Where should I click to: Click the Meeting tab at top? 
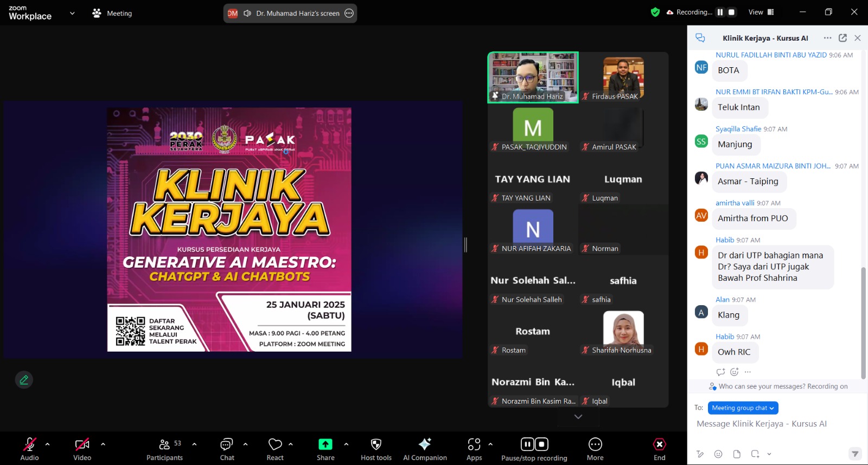coord(112,13)
